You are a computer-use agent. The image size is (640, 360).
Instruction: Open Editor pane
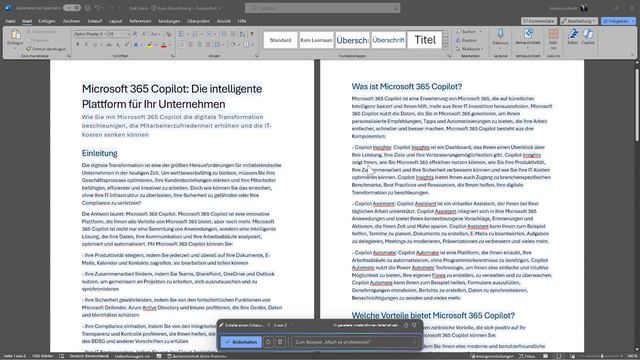(x=573, y=37)
